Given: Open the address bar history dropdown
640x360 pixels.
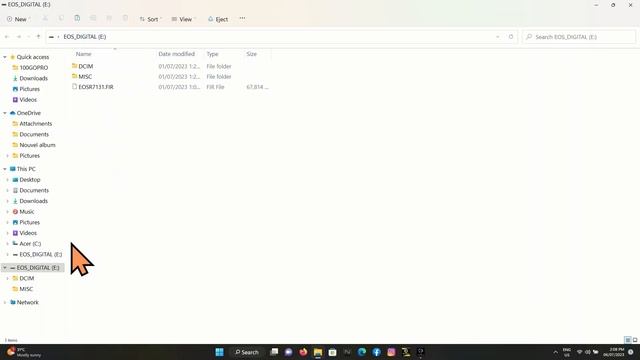Looking at the screenshot, I should click(498, 37).
